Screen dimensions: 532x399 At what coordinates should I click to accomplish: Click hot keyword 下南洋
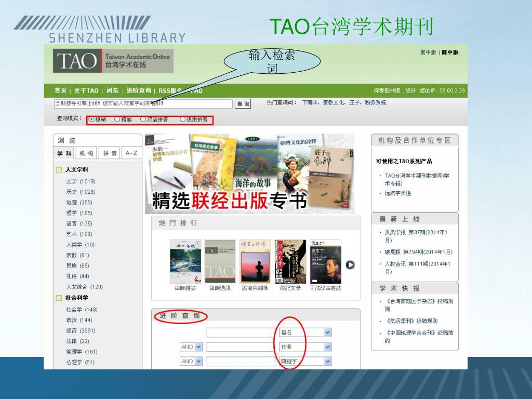310,102
